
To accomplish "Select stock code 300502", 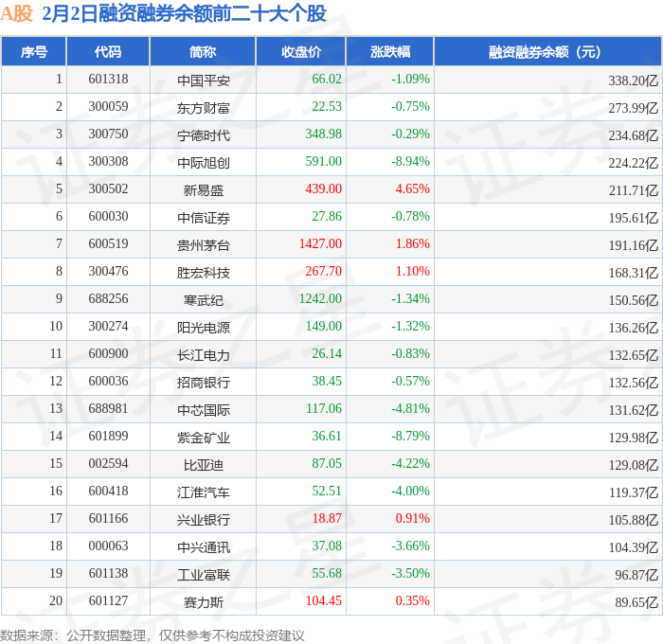I will point(108,189).
